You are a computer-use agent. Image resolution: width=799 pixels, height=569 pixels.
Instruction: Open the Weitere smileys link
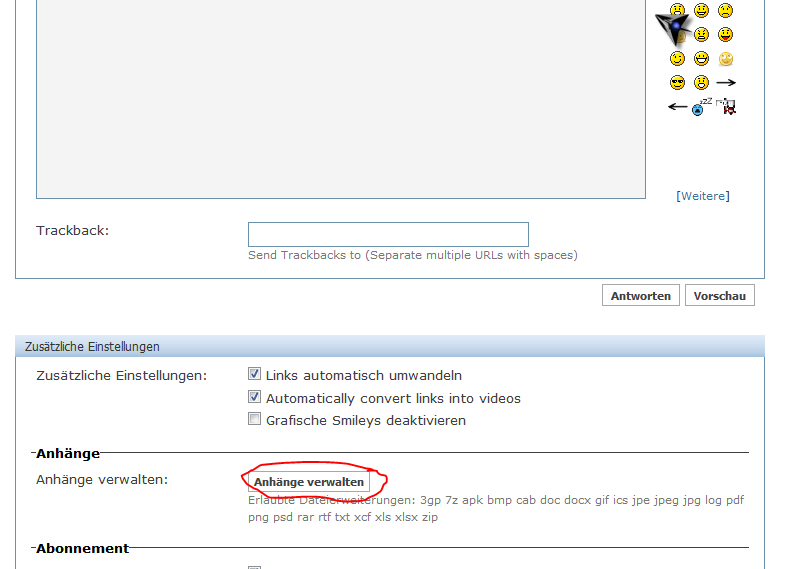[x=703, y=196]
